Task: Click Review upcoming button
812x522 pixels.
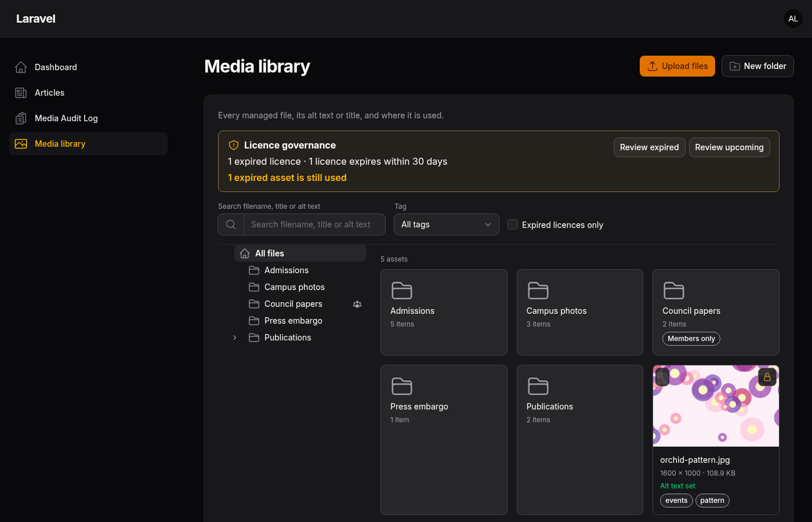Action: [730, 147]
